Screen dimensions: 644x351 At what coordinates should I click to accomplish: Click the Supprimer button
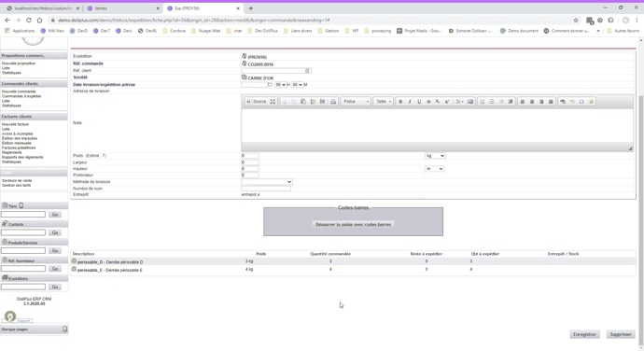point(621,334)
